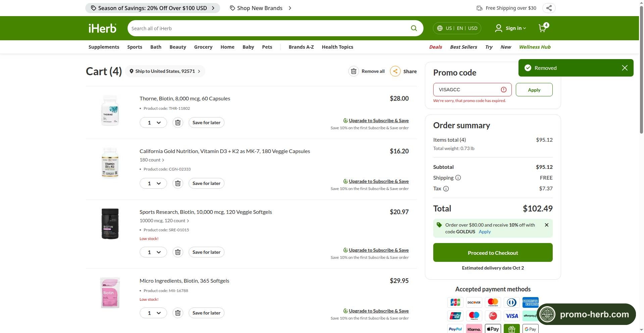The width and height of the screenshot is (644, 333).
Task: Click the iHerb logo
Action: [x=102, y=28]
